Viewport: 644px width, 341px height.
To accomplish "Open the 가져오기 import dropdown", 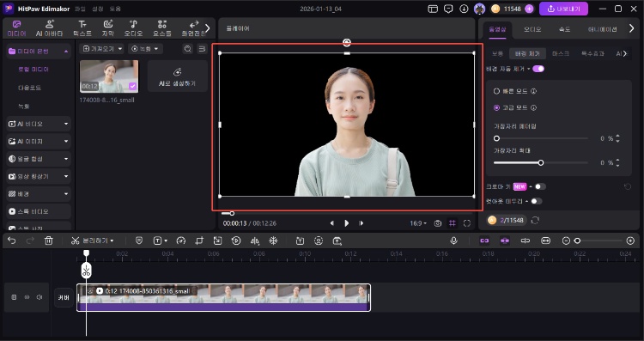I will [x=102, y=48].
